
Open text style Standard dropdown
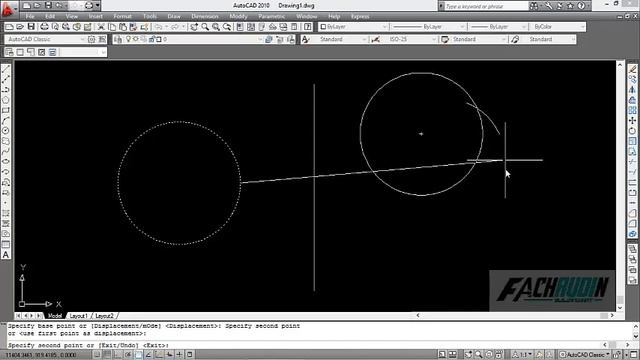pyautogui.click(x=340, y=39)
